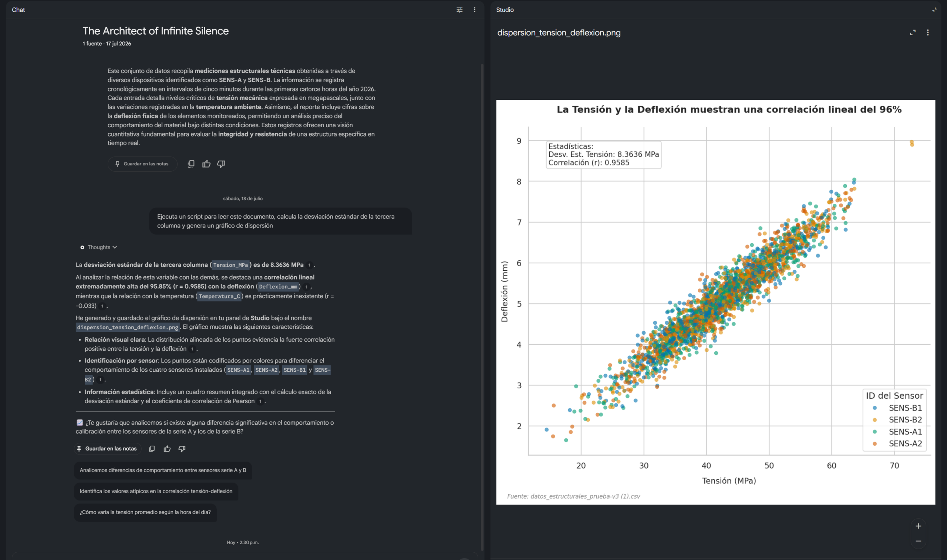Click Guardar en las notas under summary
Viewport: 947px width, 560px height.
pos(142,164)
